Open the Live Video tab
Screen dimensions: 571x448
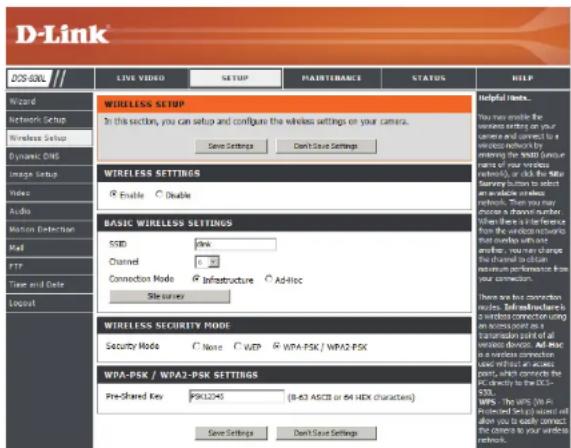[x=141, y=78]
